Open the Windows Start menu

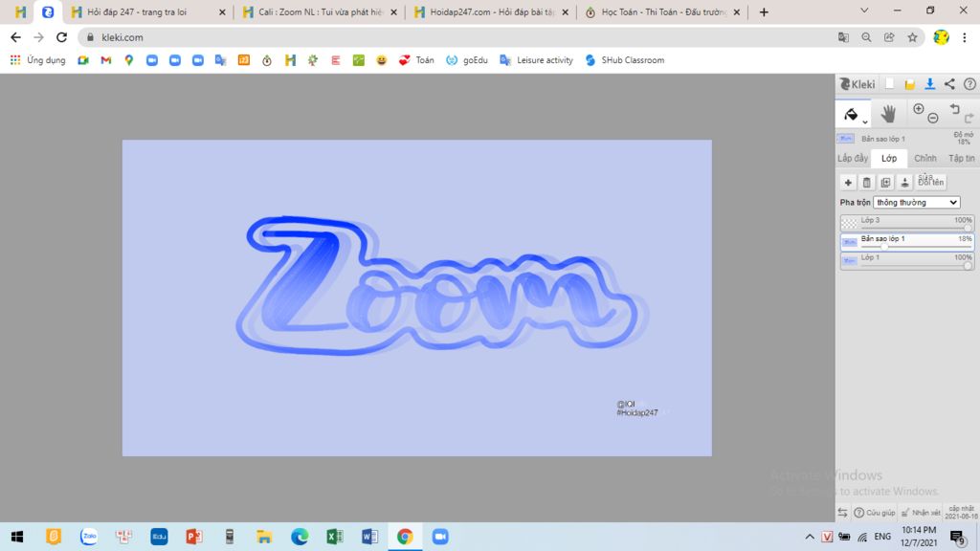point(17,537)
